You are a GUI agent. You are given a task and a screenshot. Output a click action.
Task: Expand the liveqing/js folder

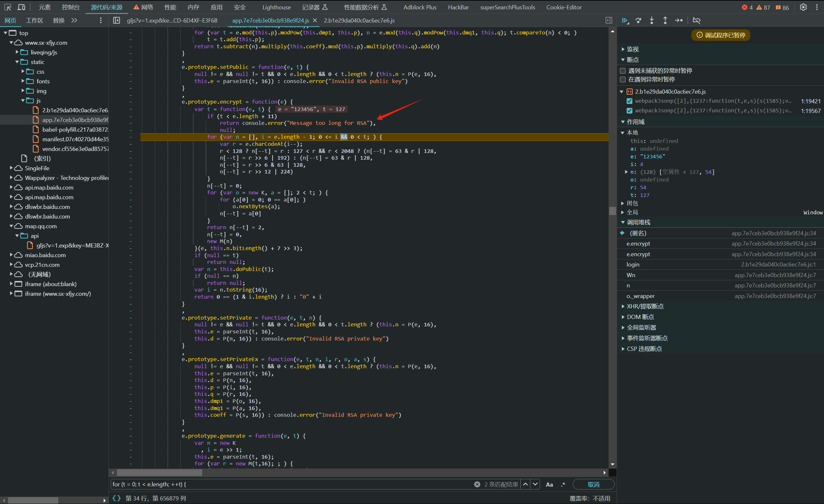pyautogui.click(x=17, y=52)
